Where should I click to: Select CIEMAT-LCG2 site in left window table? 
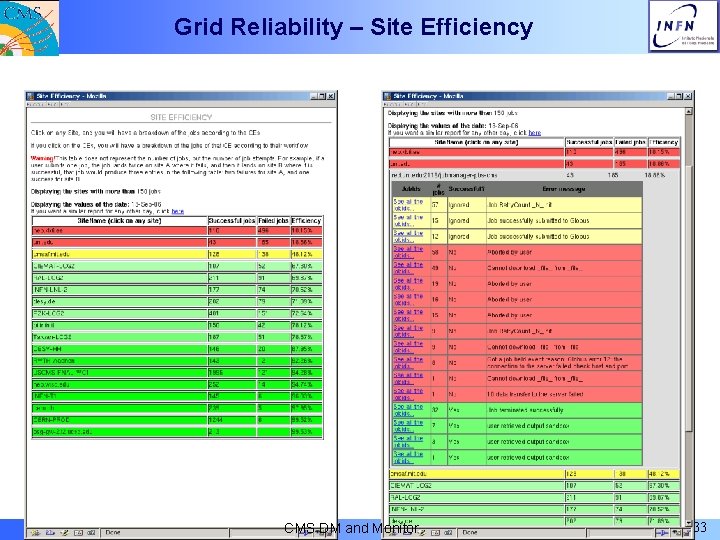coord(119,266)
